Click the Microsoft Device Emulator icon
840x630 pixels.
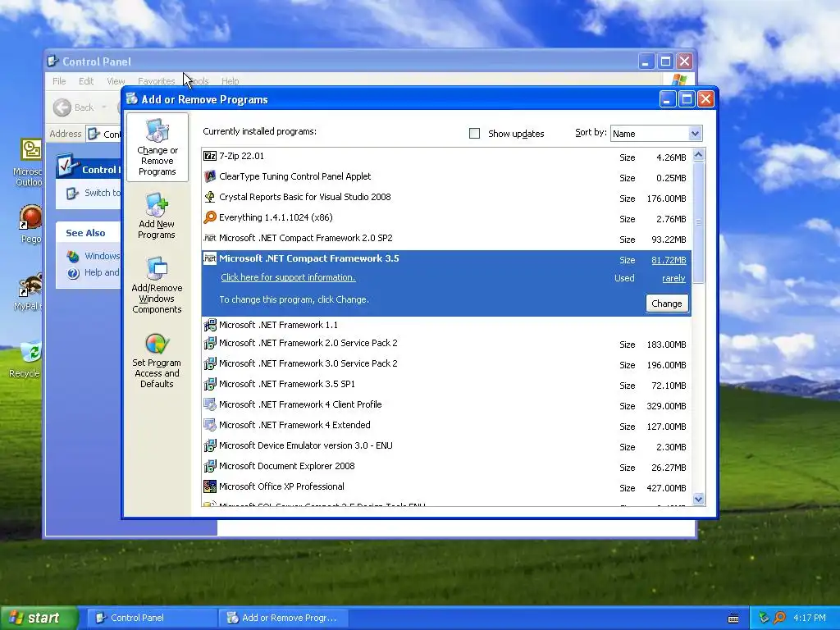click(x=210, y=445)
